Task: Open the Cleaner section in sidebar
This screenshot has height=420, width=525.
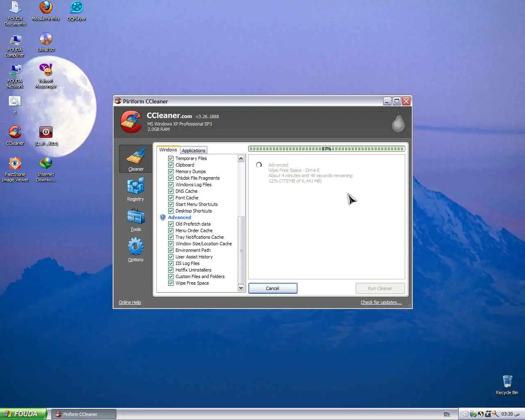Action: pos(135,159)
